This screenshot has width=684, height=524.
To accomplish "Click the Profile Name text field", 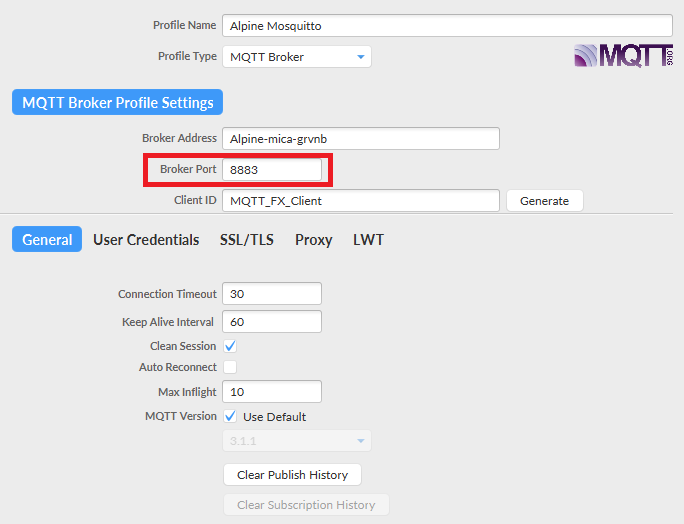I will (446, 26).
